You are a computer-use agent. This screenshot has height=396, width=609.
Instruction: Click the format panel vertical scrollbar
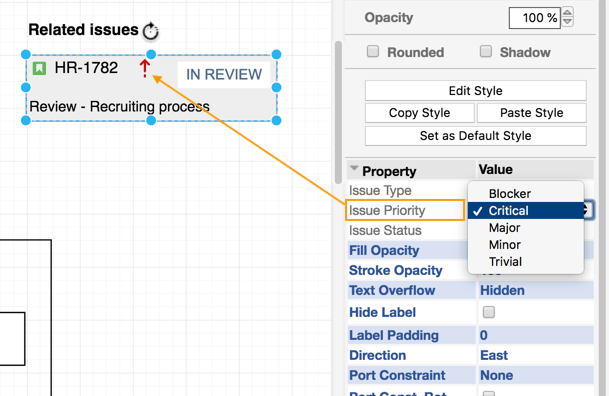click(338, 113)
